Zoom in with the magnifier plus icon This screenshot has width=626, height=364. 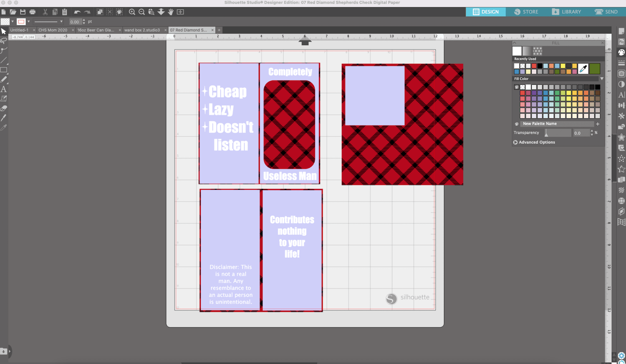132,12
